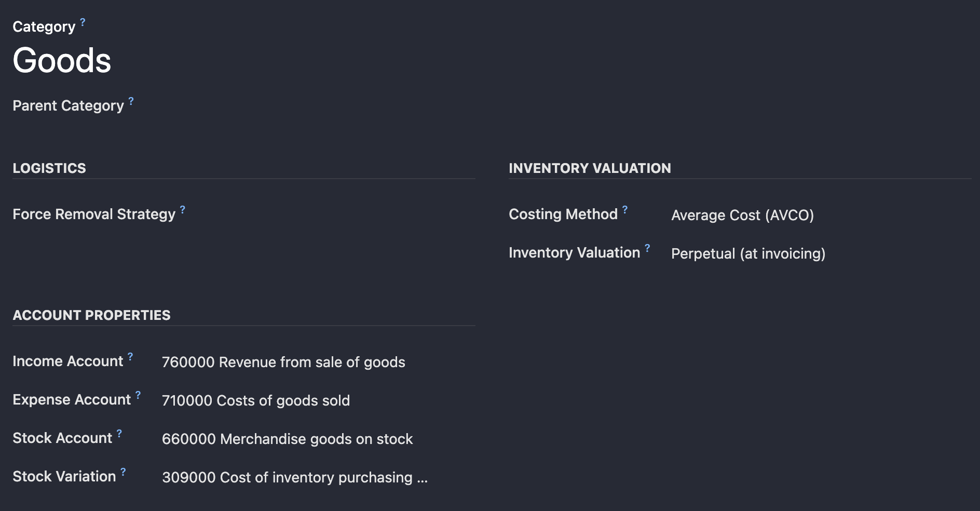
Task: Click the Goods category name field
Action: click(x=62, y=60)
